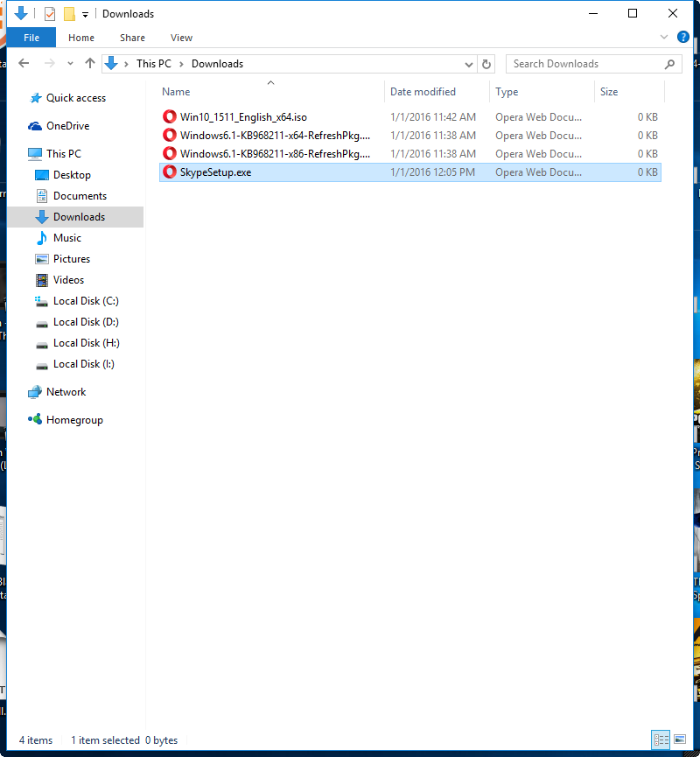Select the Win10_1511_English_x64.iso file name
The height and width of the screenshot is (757, 700).
(243, 117)
